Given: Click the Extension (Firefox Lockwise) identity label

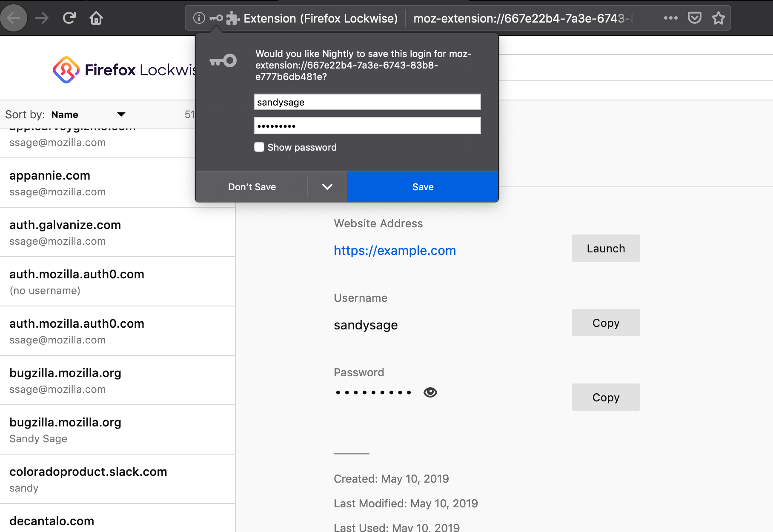Looking at the screenshot, I should [321, 18].
